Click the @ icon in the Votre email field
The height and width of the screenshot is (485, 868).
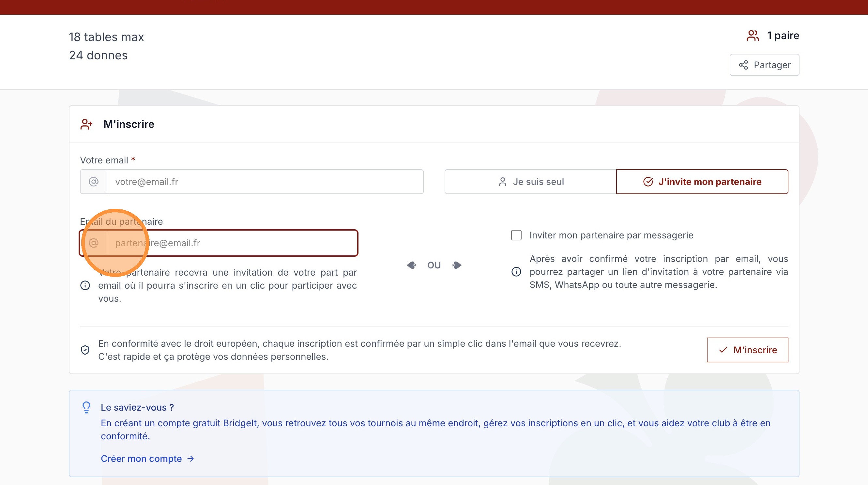coord(93,182)
